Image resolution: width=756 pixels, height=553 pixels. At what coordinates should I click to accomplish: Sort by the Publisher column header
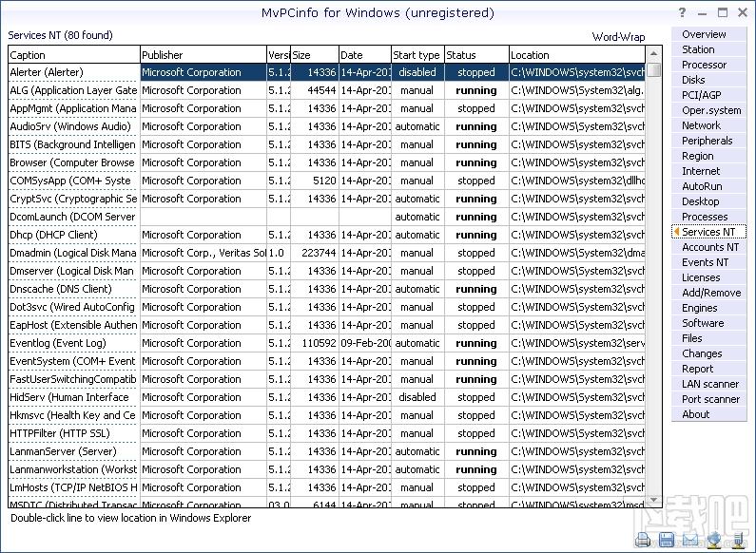[204, 55]
